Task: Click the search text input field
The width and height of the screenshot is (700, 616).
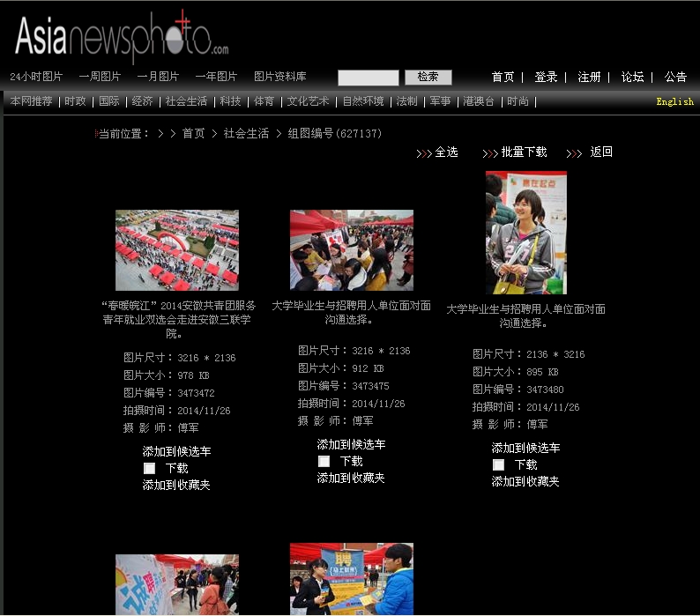Action: pos(369,78)
